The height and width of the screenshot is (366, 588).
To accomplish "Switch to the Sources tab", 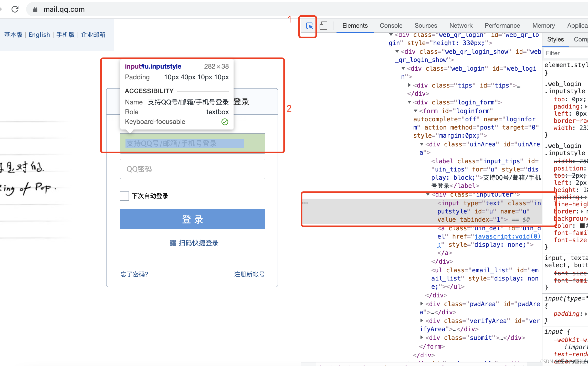I will click(x=426, y=26).
